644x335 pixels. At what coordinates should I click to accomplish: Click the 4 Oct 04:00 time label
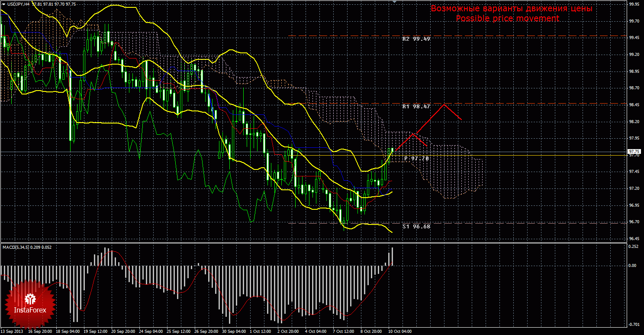pyautogui.click(x=316, y=332)
